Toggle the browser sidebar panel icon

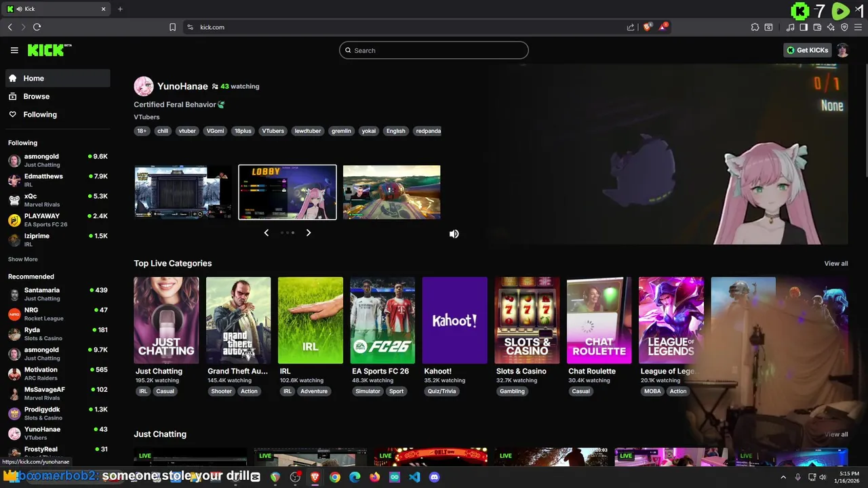click(x=804, y=27)
